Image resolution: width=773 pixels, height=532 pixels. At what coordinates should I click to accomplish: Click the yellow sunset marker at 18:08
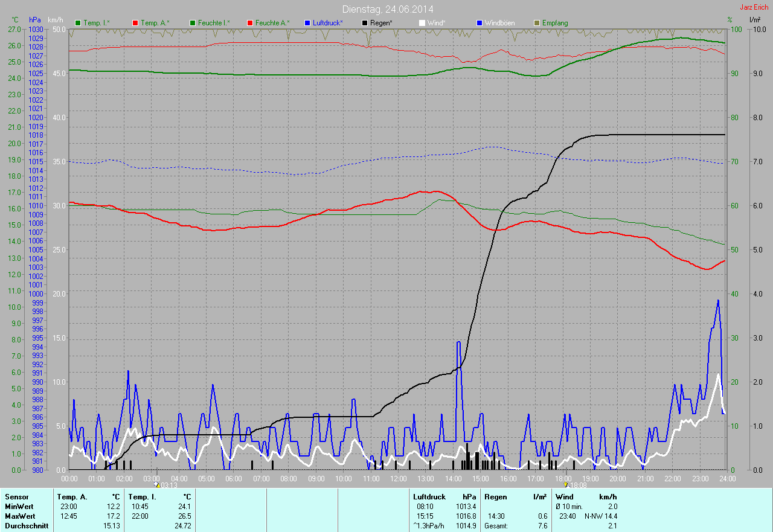point(565,484)
